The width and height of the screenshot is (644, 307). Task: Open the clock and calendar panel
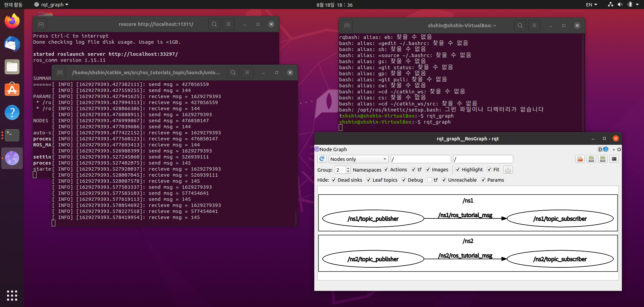click(x=334, y=5)
